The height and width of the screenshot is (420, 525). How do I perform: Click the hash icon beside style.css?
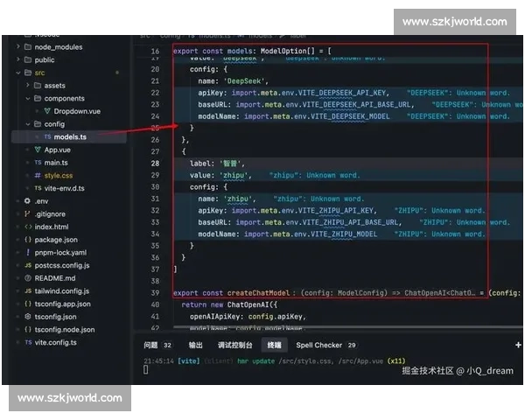pyautogui.click(x=38, y=175)
